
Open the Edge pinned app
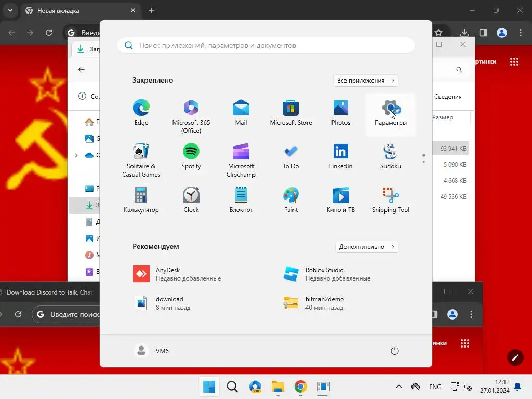141,113
